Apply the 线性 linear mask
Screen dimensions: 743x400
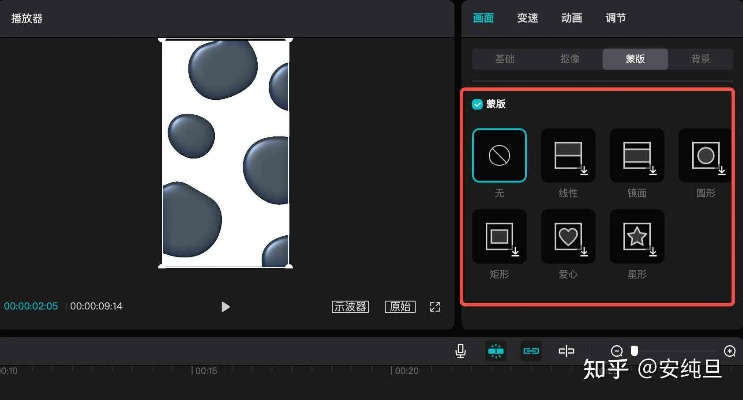(568, 155)
